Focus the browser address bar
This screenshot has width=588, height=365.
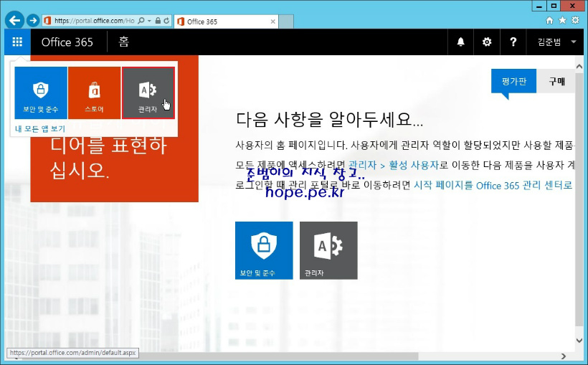pyautogui.click(x=94, y=21)
